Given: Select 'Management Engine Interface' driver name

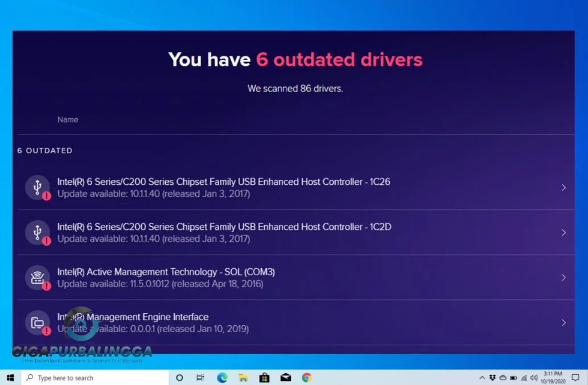Looking at the screenshot, I should [133, 317].
